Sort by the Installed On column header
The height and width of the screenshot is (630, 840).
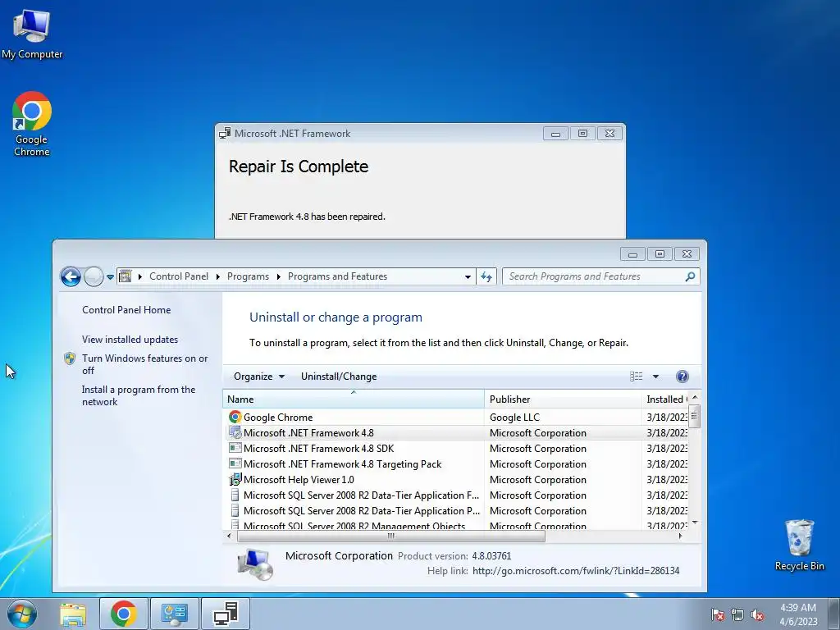coord(665,399)
